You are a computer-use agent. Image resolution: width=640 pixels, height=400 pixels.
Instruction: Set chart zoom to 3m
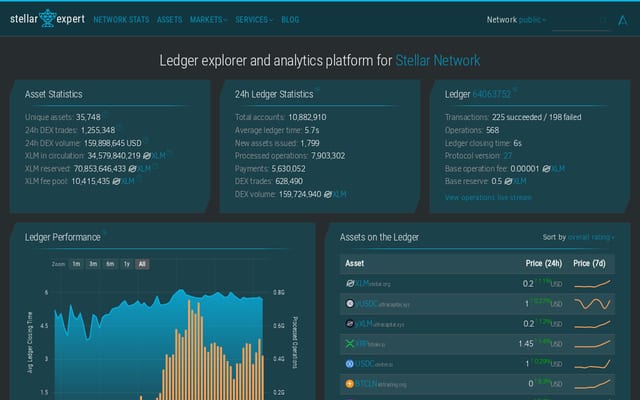[x=93, y=264]
